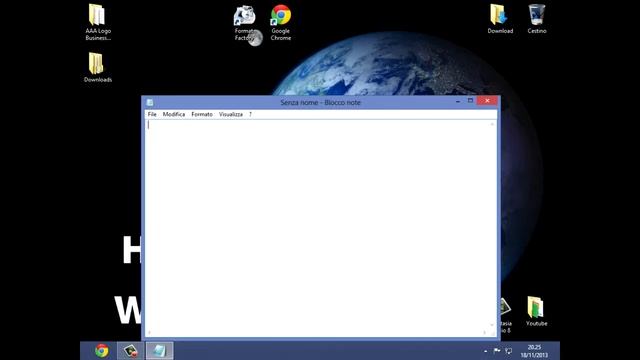This screenshot has width=640, height=360.
Task: Click the Notepad icon in title bar
Action: click(x=150, y=102)
